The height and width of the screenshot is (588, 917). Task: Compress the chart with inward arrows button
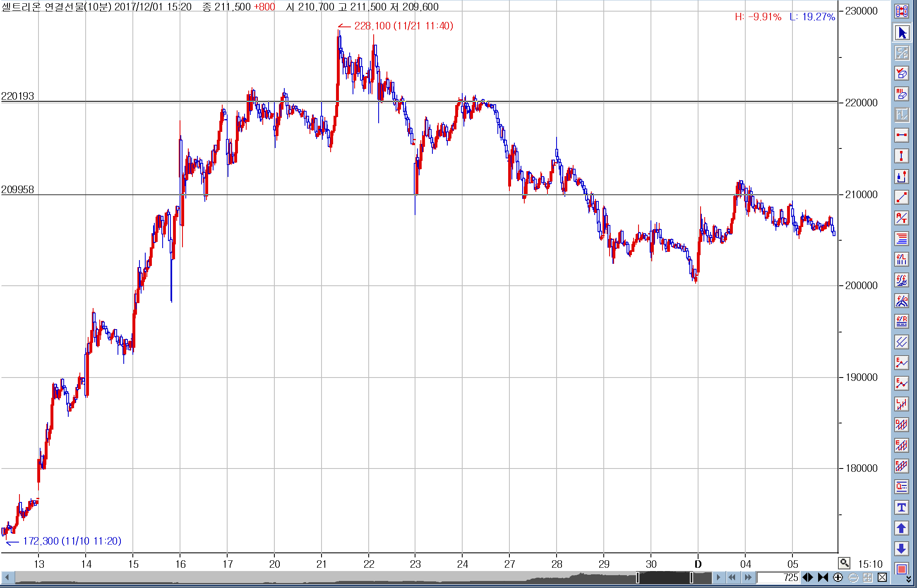(823, 578)
